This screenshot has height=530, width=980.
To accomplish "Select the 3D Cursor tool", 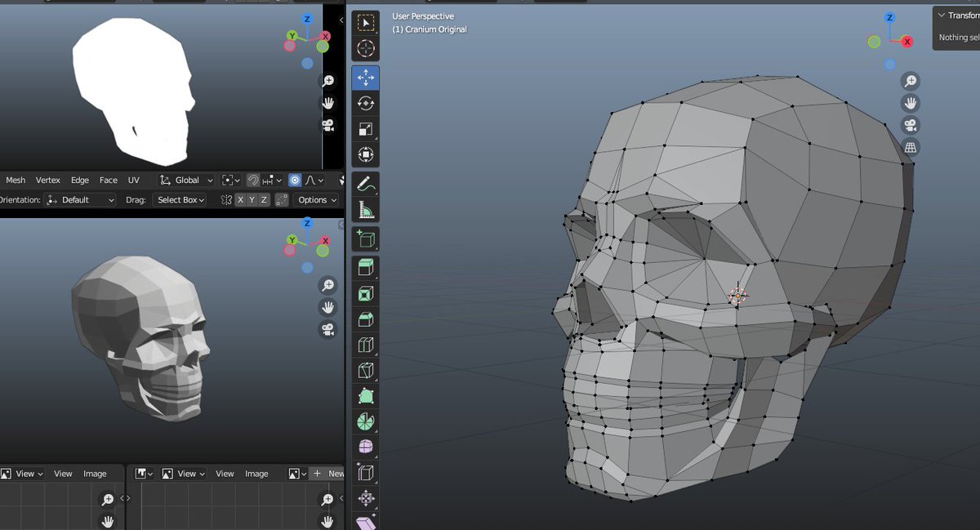I will [366, 48].
